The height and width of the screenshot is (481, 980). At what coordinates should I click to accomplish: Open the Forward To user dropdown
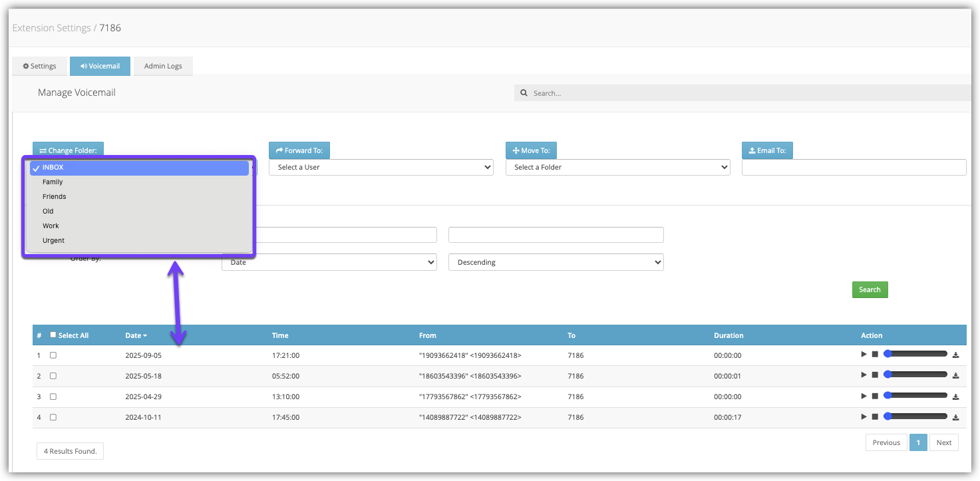[381, 167]
